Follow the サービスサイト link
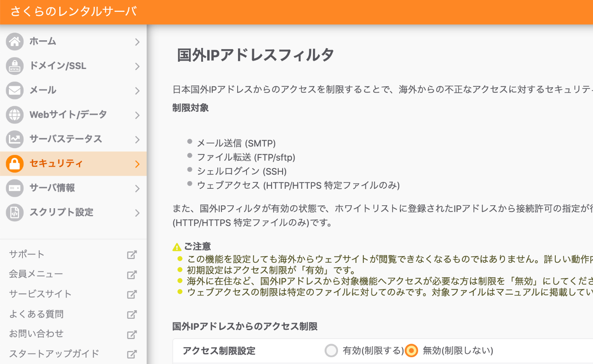 click(x=40, y=294)
